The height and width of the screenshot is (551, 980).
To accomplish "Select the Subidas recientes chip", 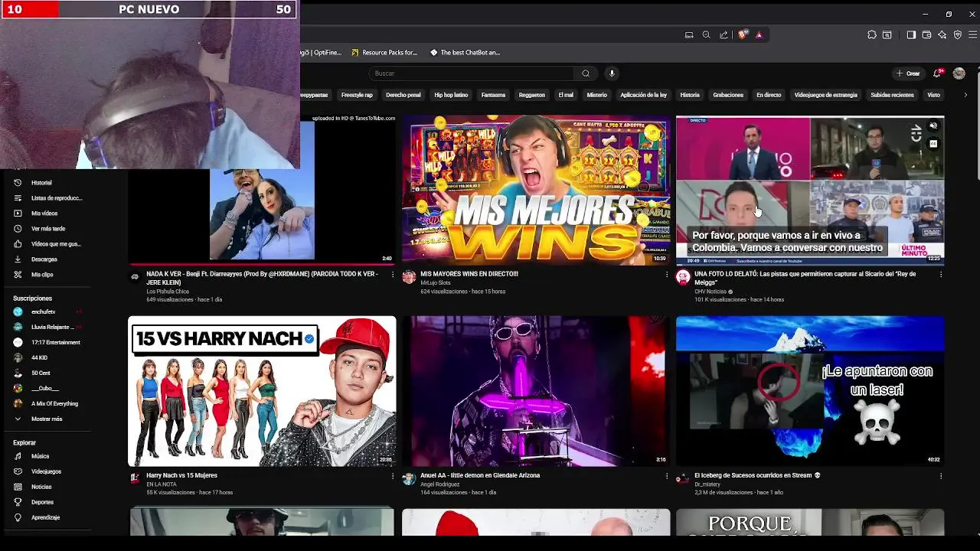I will (892, 95).
